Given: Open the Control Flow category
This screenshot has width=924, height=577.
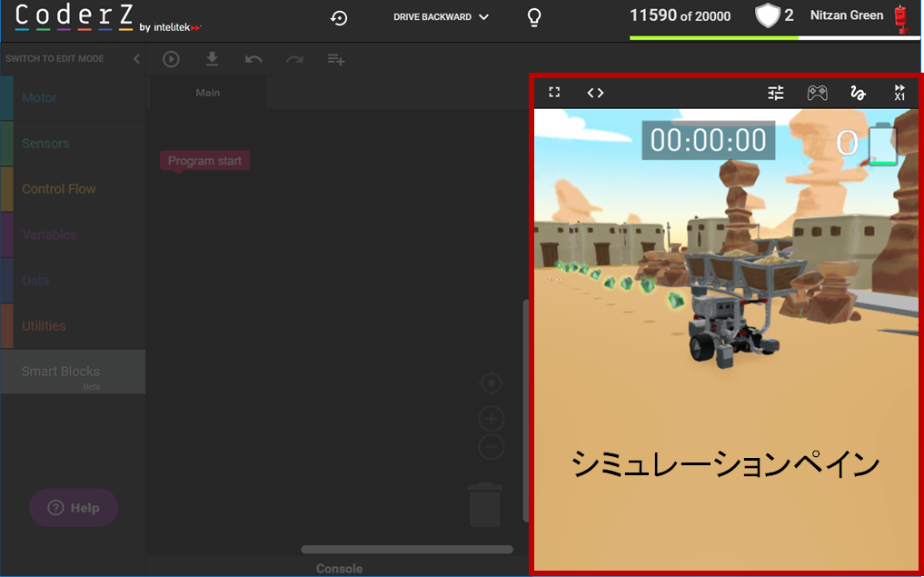Looking at the screenshot, I should [58, 189].
